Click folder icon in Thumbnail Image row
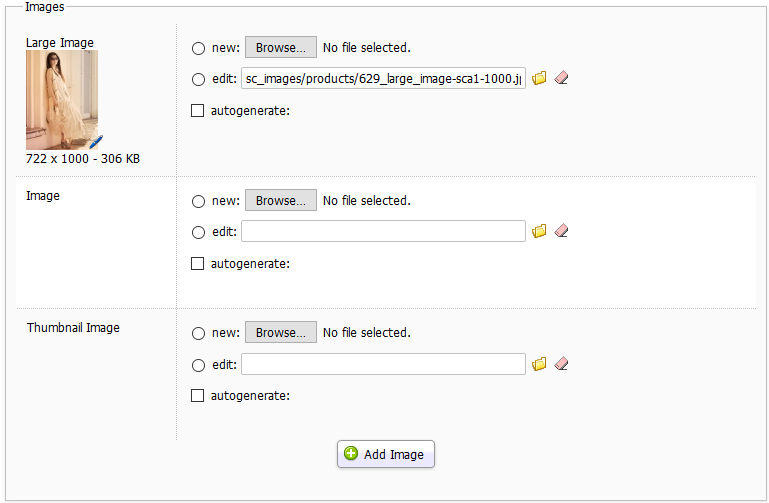769x503 pixels. pyautogui.click(x=539, y=364)
